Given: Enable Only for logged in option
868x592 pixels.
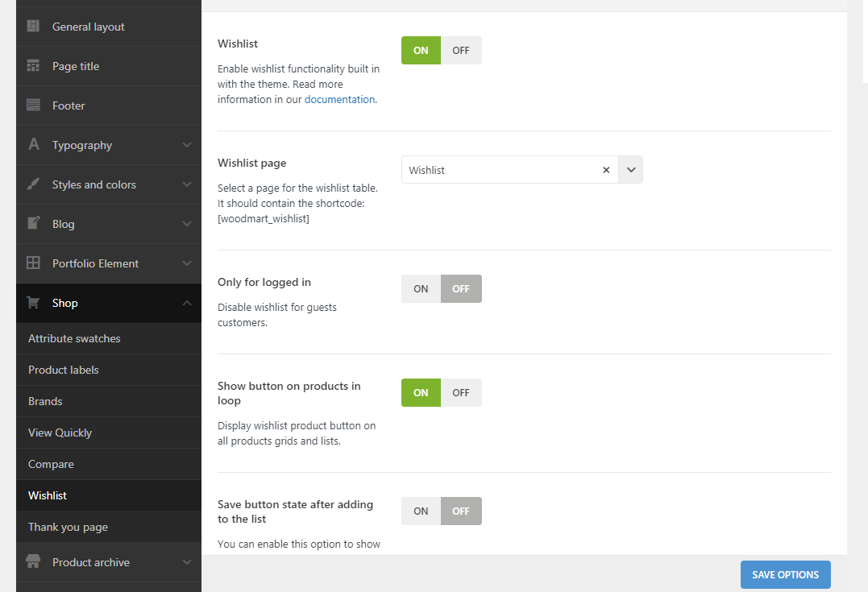Looking at the screenshot, I should (x=421, y=289).
